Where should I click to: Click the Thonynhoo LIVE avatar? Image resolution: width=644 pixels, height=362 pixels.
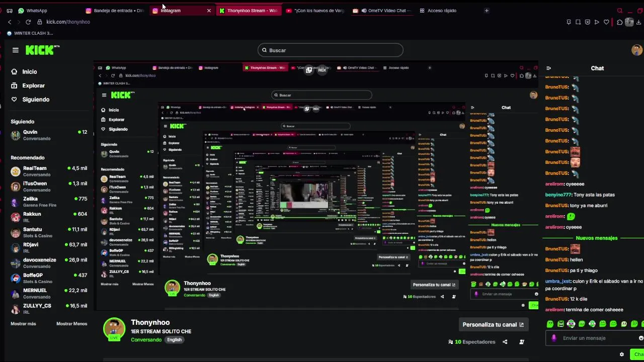[114, 329]
